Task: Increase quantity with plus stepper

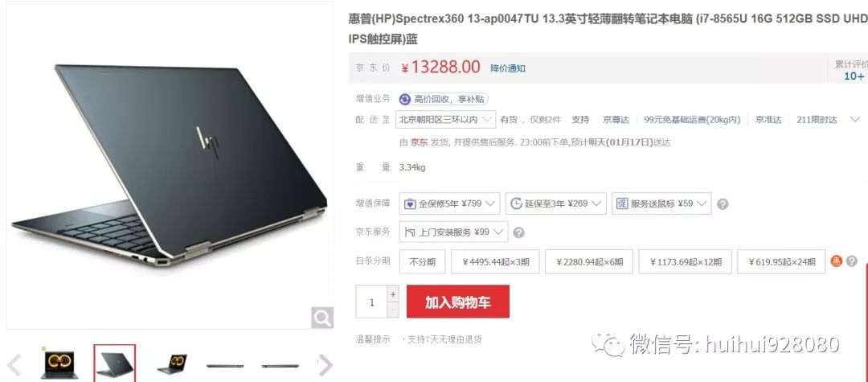Action: coord(393,294)
